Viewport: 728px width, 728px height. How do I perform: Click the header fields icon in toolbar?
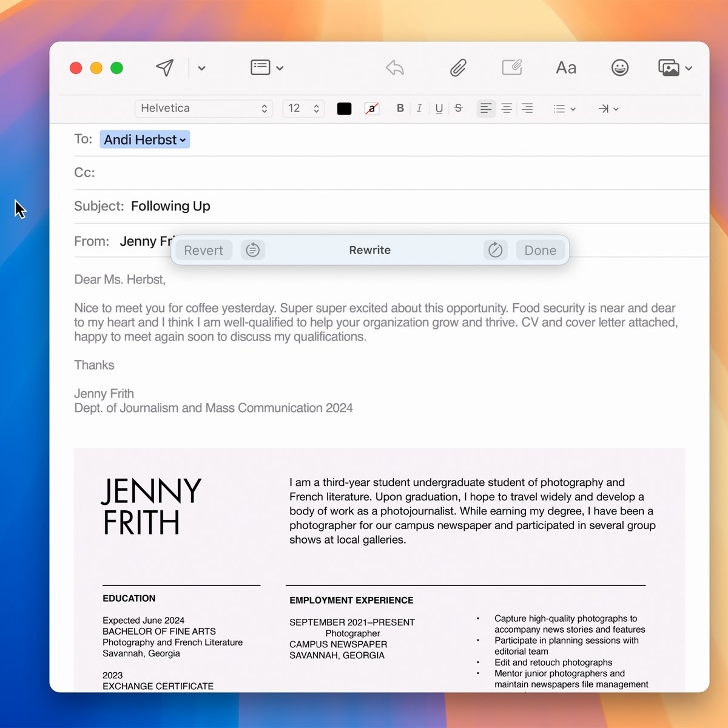(260, 67)
